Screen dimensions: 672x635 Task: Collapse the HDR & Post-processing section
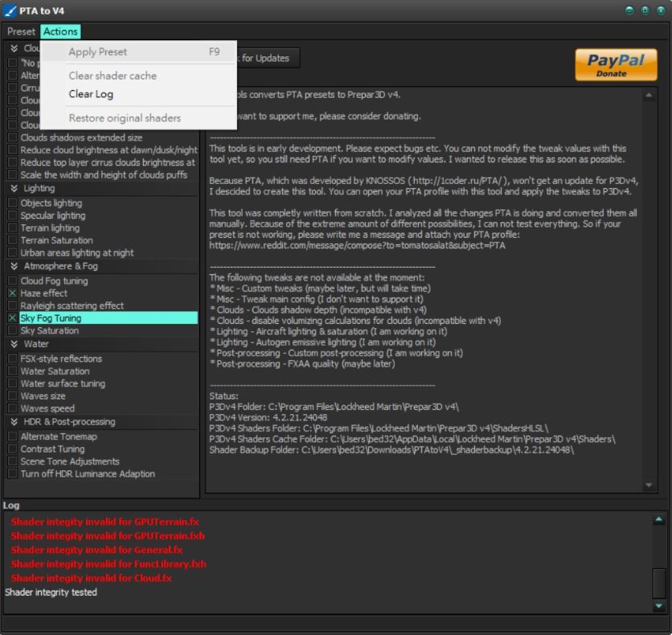(14, 422)
